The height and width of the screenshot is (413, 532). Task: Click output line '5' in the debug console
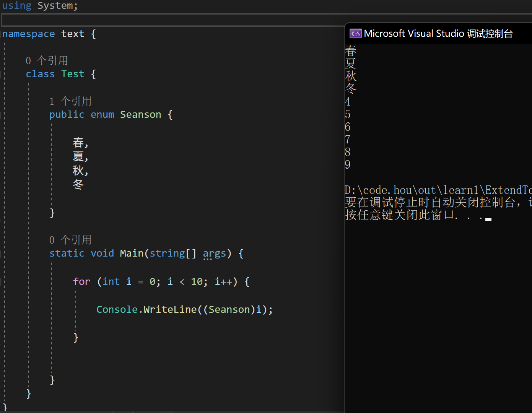348,114
